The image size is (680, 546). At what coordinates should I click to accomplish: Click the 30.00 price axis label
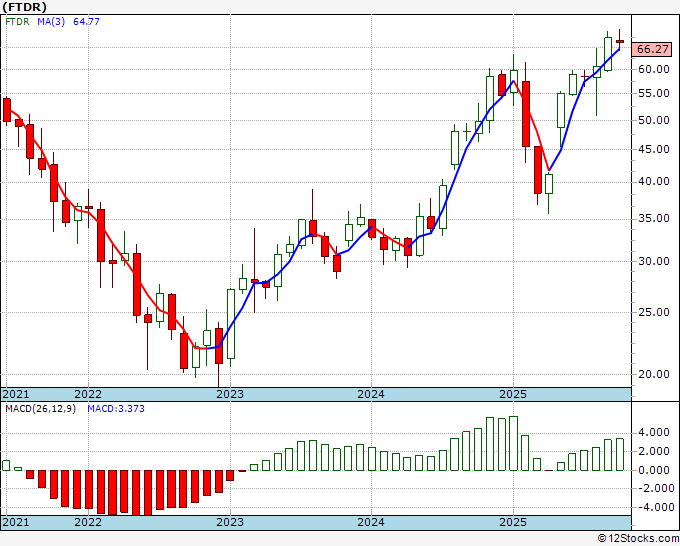click(654, 261)
